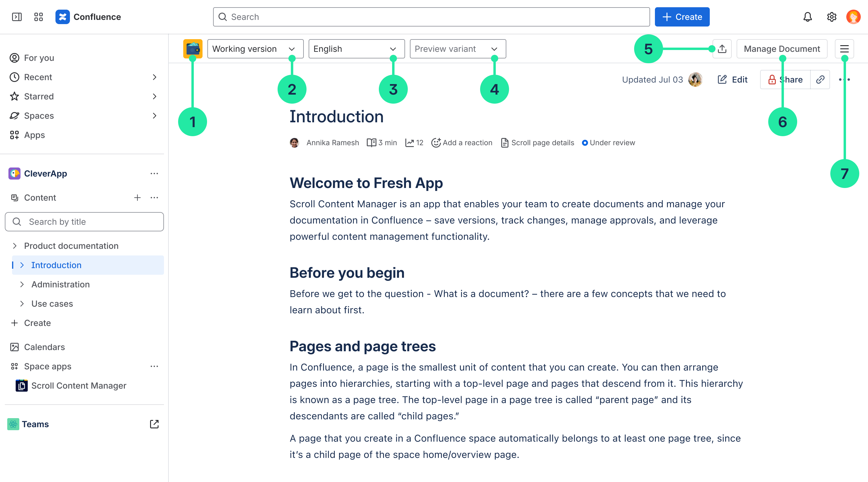Click the export upload icon
Viewport: 868px width, 482px height.
(x=722, y=49)
